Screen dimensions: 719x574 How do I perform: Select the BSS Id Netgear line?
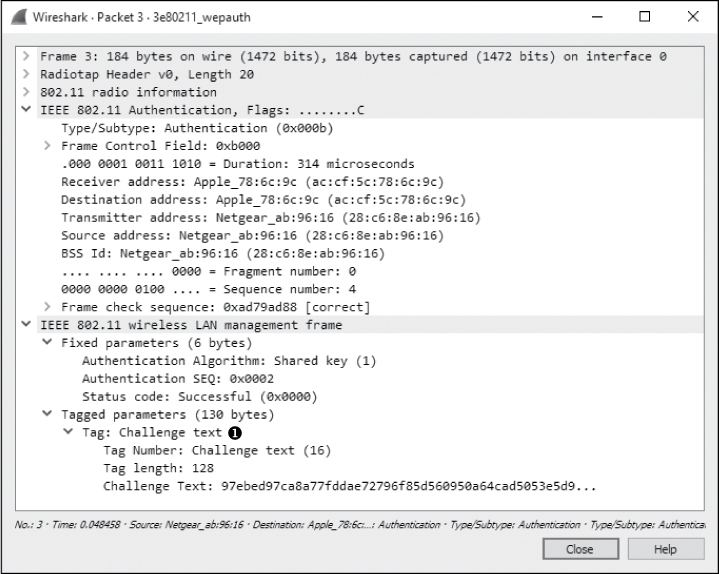(x=223, y=253)
